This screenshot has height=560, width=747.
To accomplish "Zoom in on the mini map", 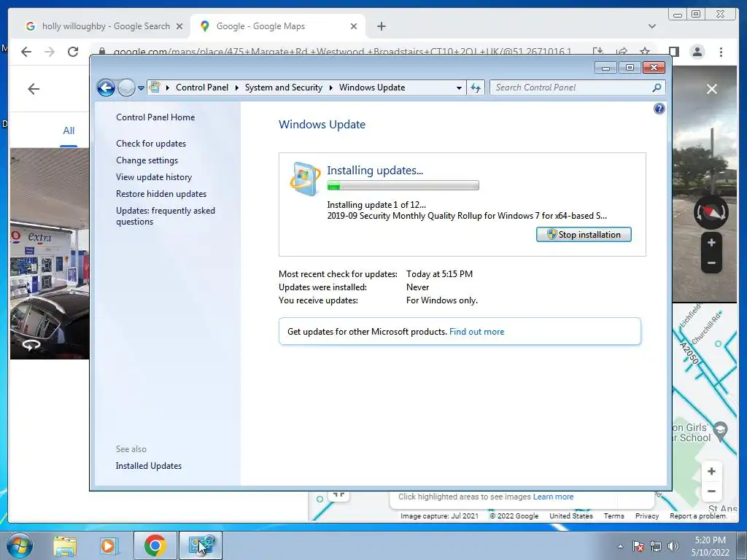I will 711,471.
